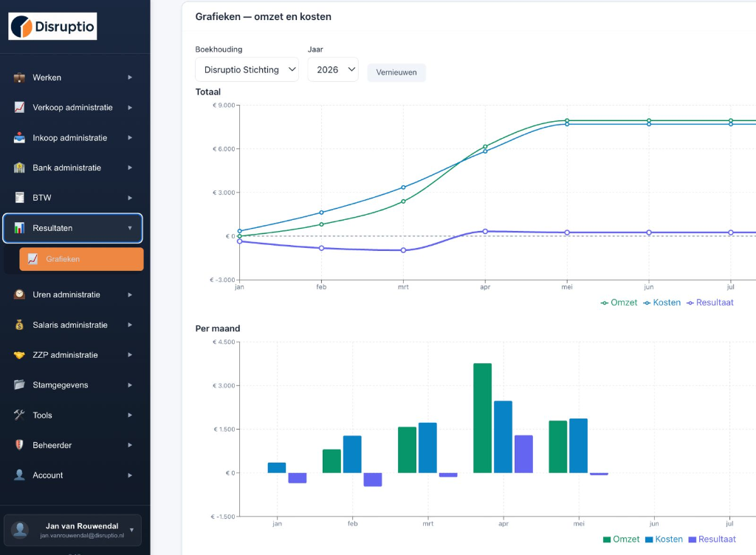756x555 pixels.
Task: Expand the Beheerder submenu arrow
Action: pos(130,445)
